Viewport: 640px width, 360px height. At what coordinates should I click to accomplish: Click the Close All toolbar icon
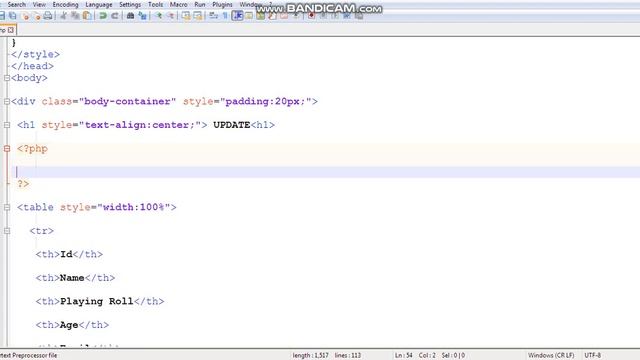coord(37,16)
